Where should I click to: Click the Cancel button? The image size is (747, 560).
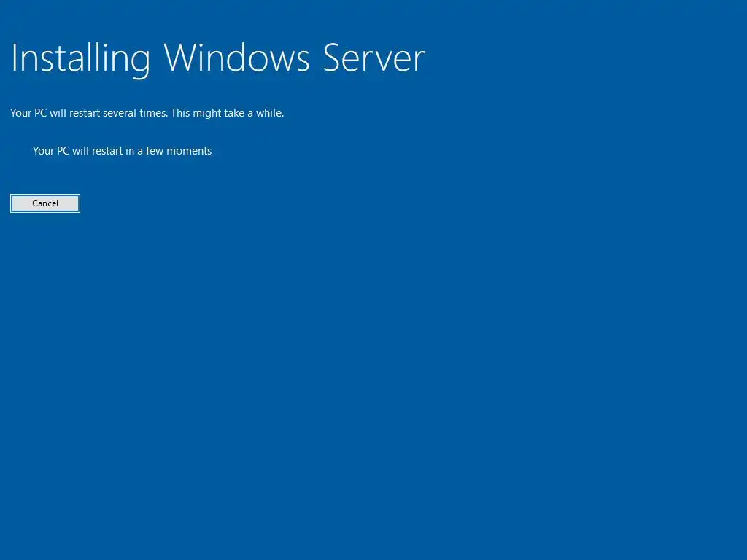click(45, 203)
